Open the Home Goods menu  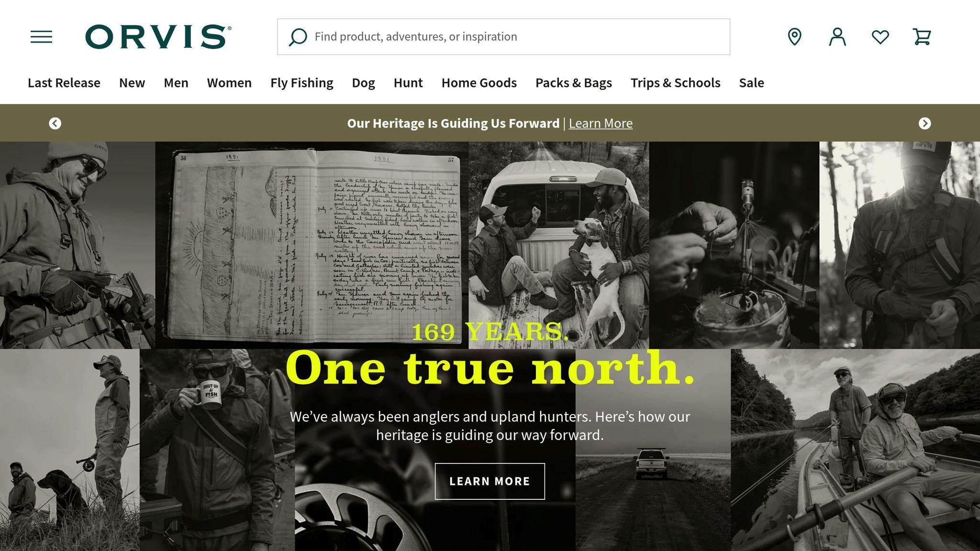(479, 83)
